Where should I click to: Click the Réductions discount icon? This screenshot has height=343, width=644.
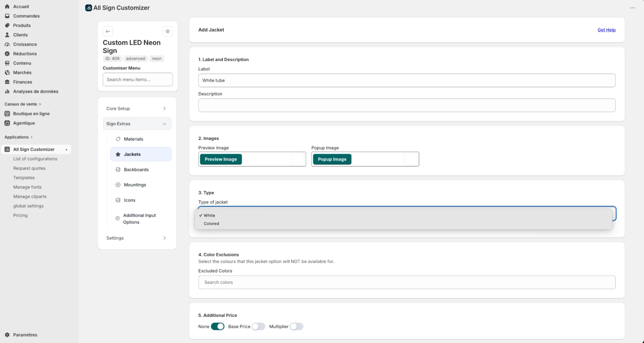click(x=7, y=54)
